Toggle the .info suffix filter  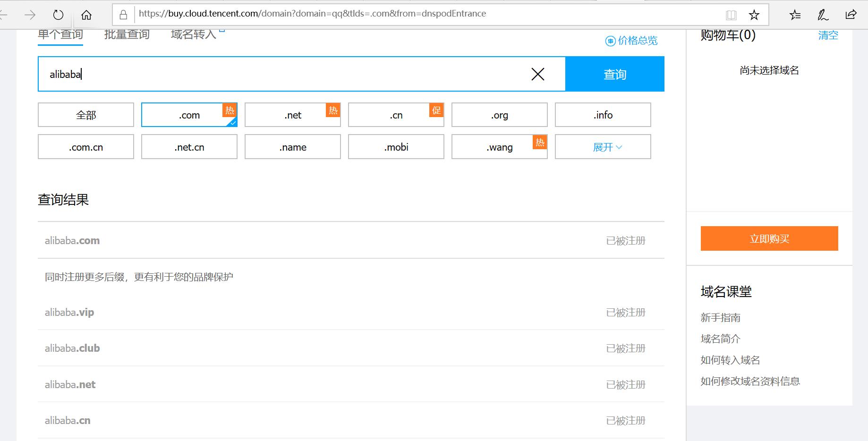click(603, 115)
